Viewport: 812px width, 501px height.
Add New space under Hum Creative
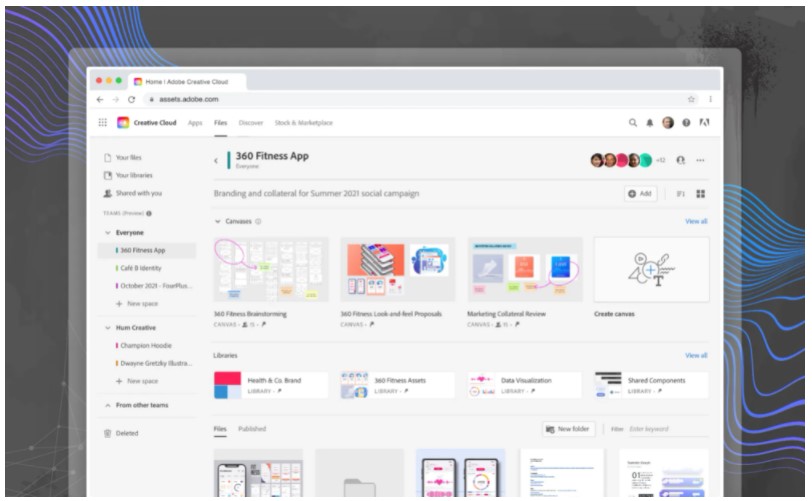coord(137,381)
